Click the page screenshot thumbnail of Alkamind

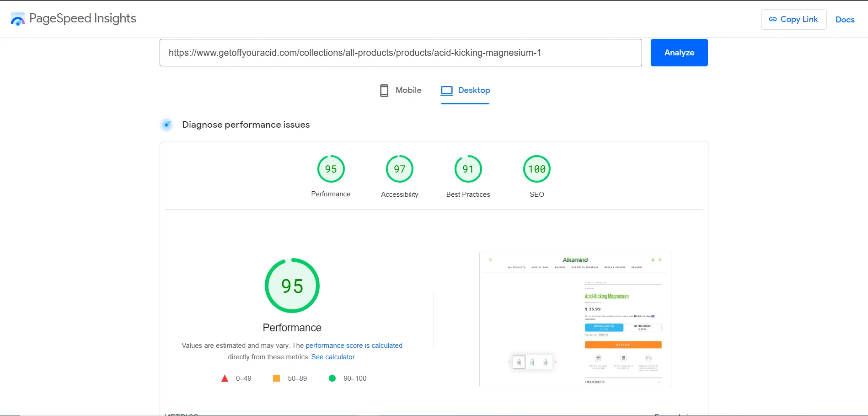pyautogui.click(x=575, y=319)
